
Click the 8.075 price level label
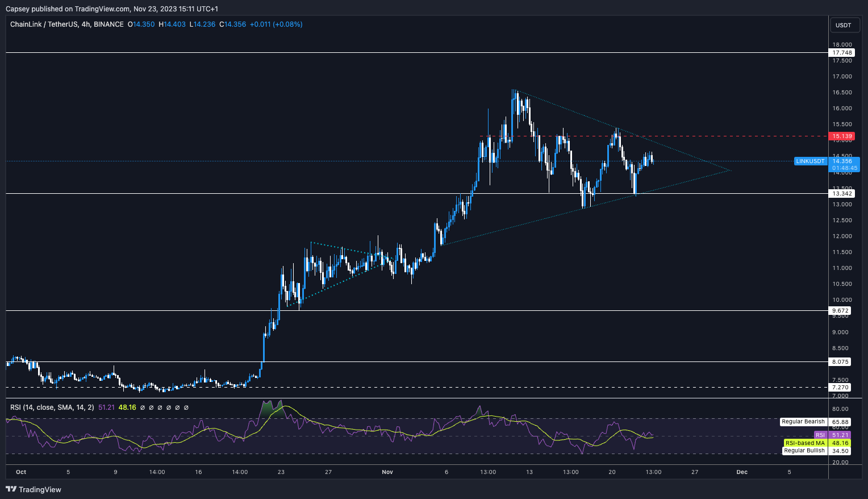coord(841,362)
